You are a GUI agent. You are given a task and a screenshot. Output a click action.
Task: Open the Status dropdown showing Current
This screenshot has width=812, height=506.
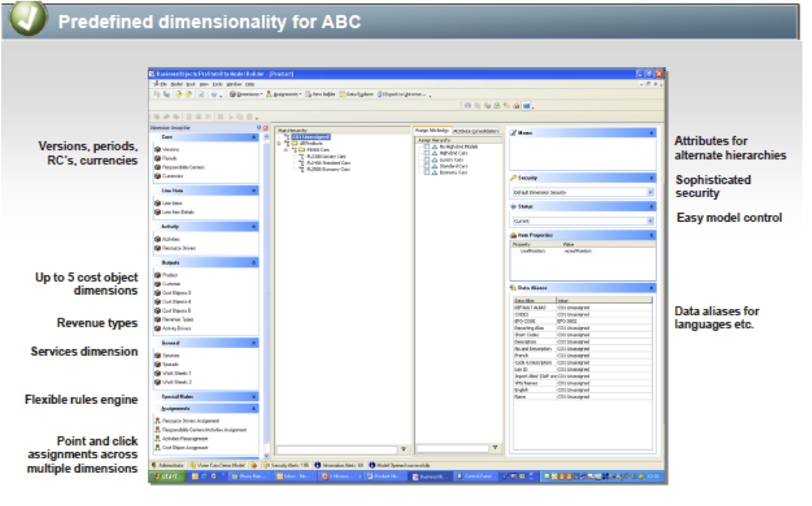click(651, 221)
